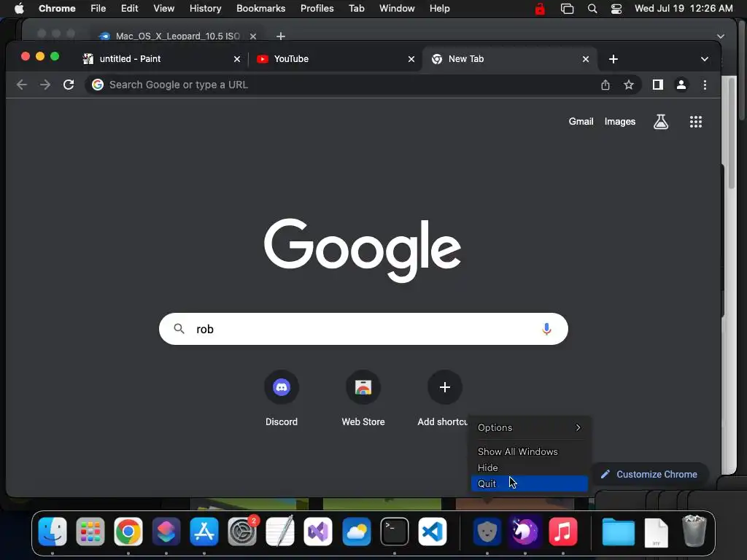Share this page via share icon
The width and height of the screenshot is (747, 560).
(605, 85)
